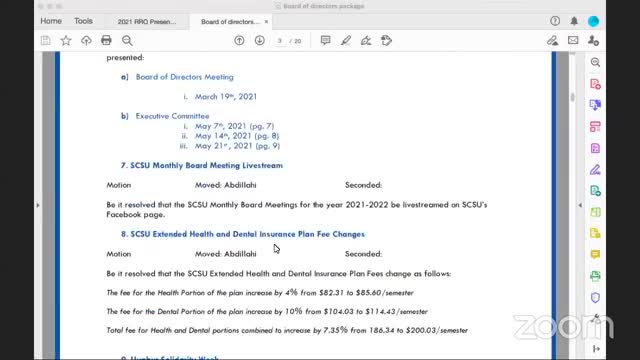Click the vertical scrollbar thumb
Image resolution: width=640 pixels, height=360 pixels.
tap(573, 98)
